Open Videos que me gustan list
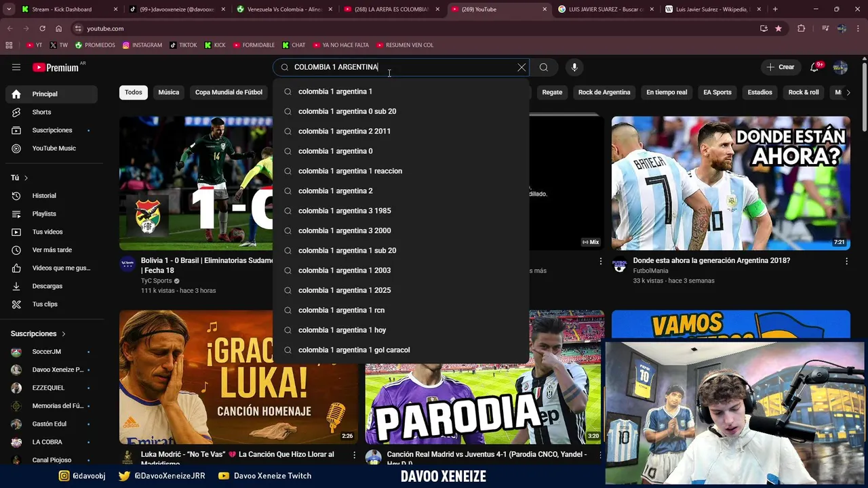 click(x=52, y=268)
